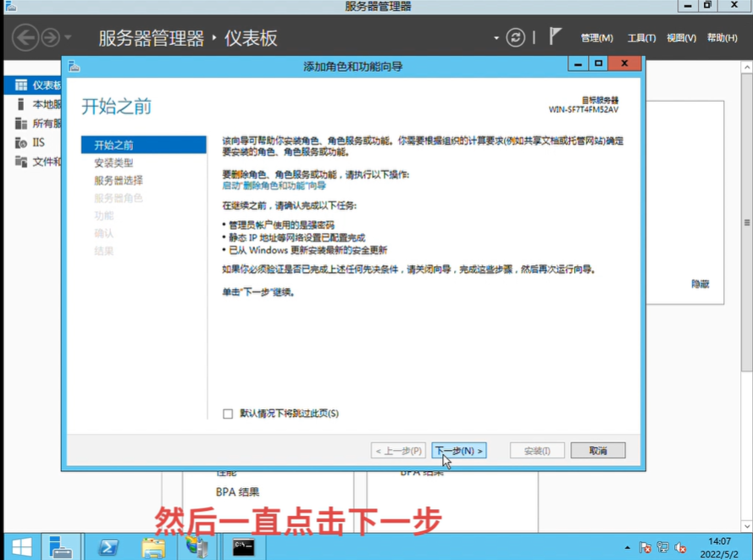Viewport: 753px width, 560px height.
Task: Click the taskbar icon left of Command Prompt
Action: [x=197, y=547]
